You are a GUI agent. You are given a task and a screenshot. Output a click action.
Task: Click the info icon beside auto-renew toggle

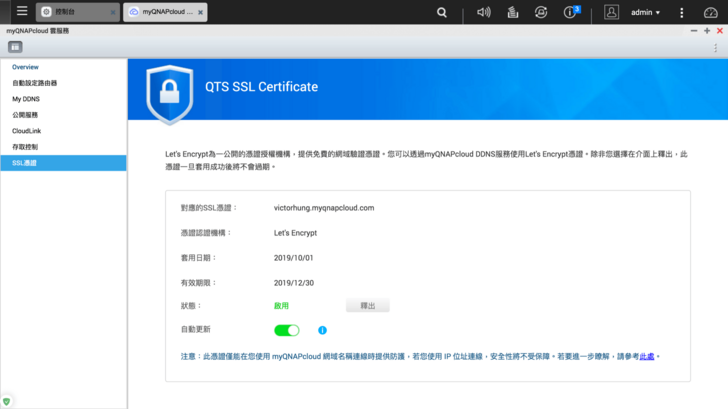[322, 330]
